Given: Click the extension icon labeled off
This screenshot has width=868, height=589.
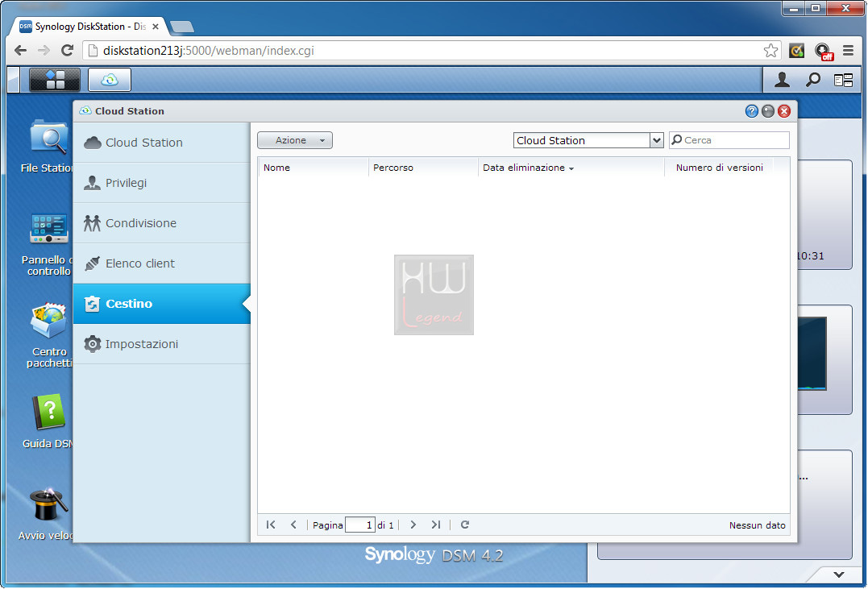Looking at the screenshot, I should tap(824, 51).
